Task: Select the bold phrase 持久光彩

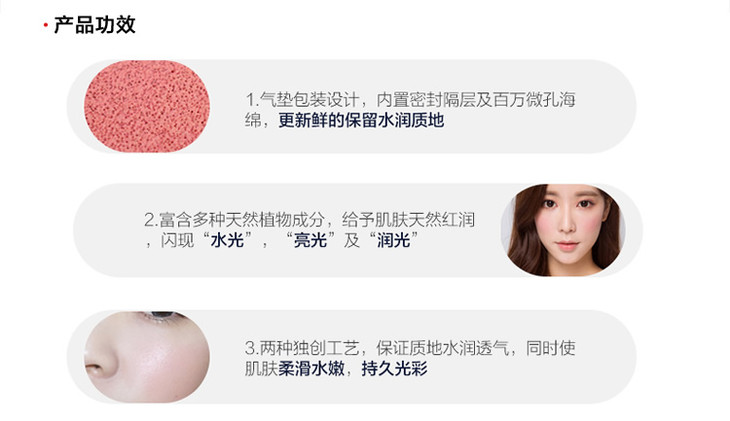Action: [394, 369]
